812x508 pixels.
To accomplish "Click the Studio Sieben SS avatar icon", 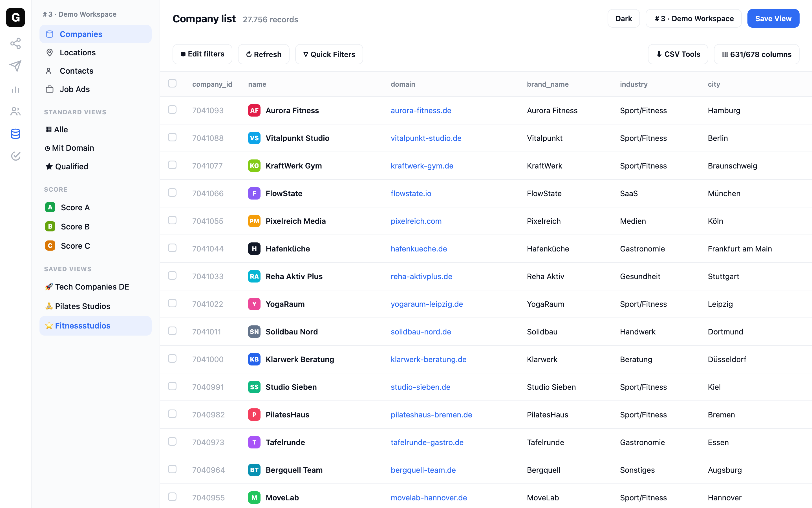I will 254,387.
